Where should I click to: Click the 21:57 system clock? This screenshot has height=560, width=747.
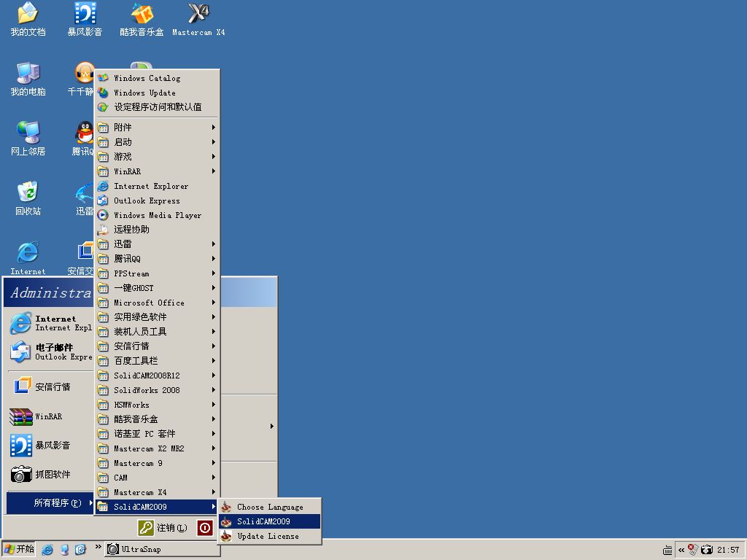728,550
